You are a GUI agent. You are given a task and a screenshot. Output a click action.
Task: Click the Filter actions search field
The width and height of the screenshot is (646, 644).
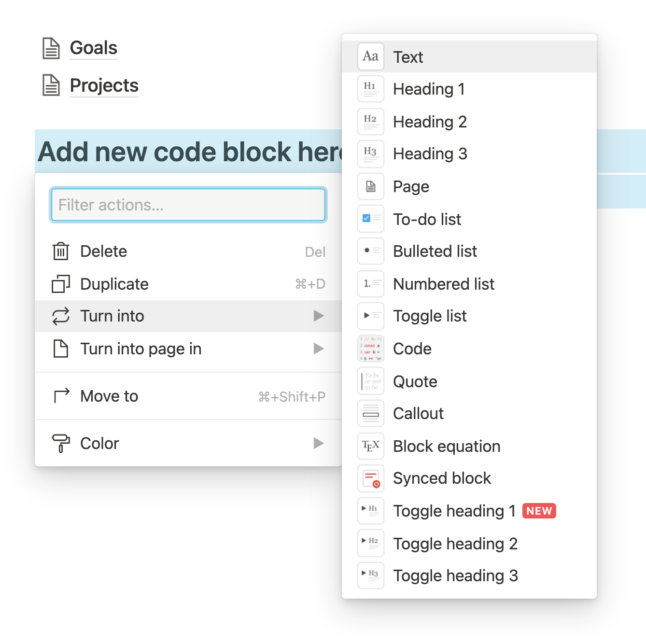pyautogui.click(x=188, y=205)
